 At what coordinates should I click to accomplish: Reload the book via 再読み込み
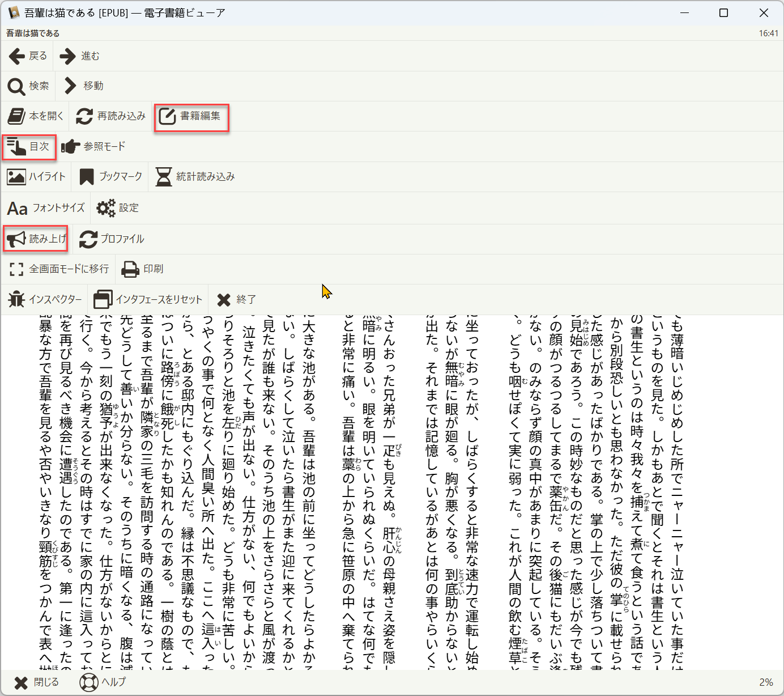click(x=111, y=116)
